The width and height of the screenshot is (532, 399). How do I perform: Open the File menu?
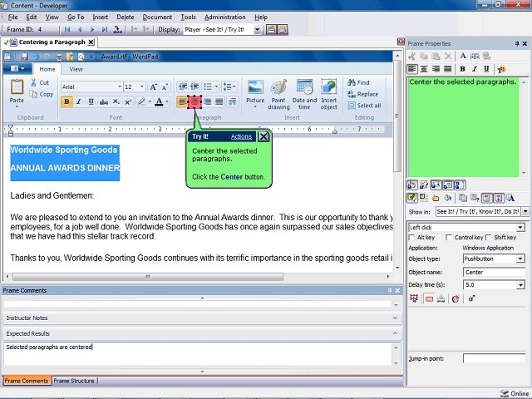(x=13, y=17)
